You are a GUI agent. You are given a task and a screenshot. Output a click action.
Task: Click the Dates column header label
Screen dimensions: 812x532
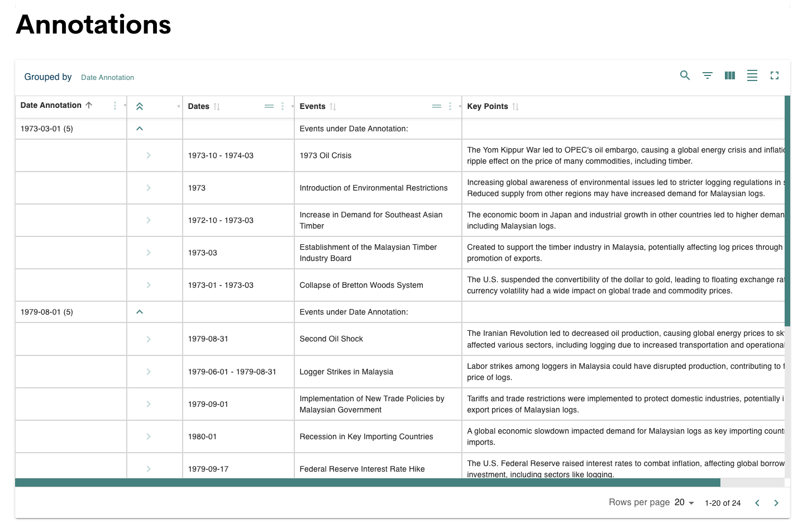198,106
